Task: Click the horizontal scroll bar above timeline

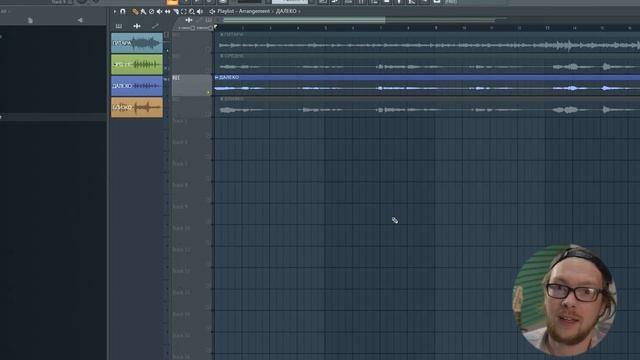Action: pyautogui.click(x=304, y=20)
